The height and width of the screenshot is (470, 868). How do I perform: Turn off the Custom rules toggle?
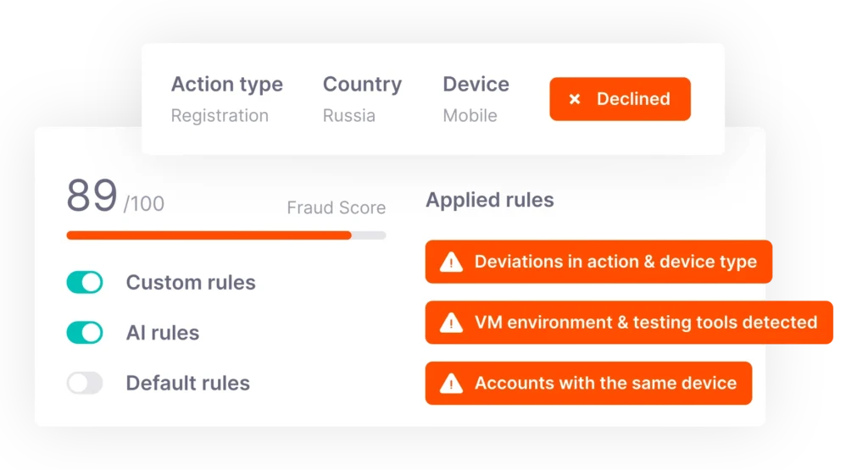pyautogui.click(x=85, y=282)
